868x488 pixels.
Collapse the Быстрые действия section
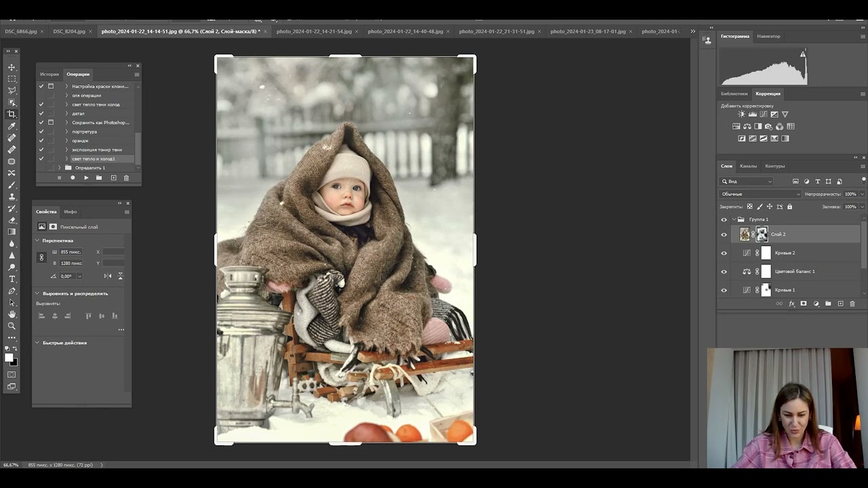coord(37,343)
